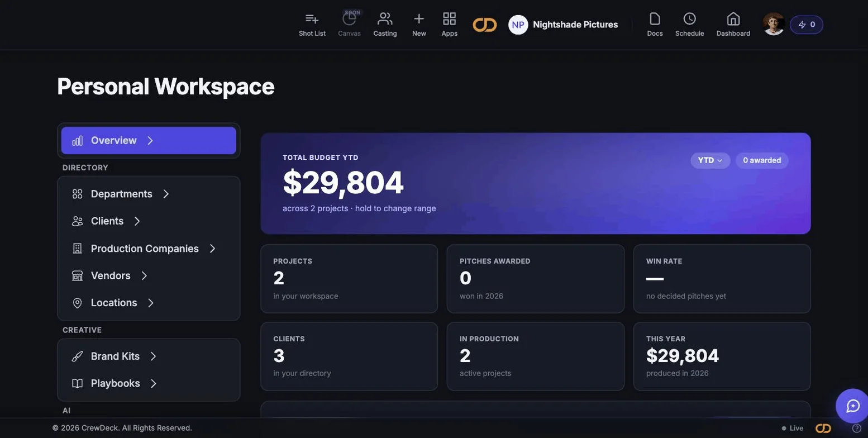Screen dimensions: 868x438
Task: Expand the chevron next to Vendors
Action: point(144,275)
